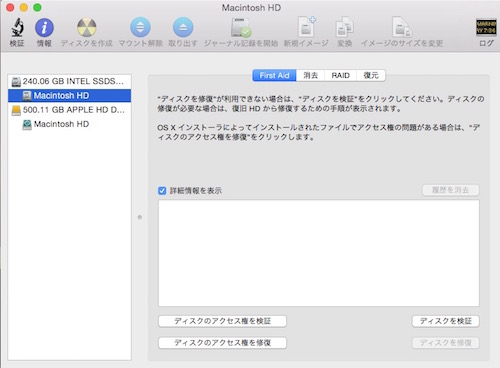This screenshot has height=368, width=500.
Task: Click ディスクのアクセス権を修復 button
Action: (222, 343)
